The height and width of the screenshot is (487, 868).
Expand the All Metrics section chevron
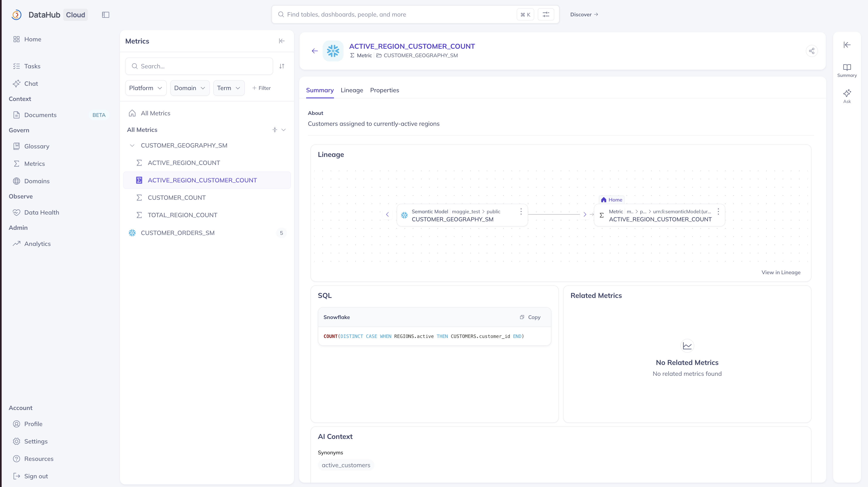tap(283, 130)
